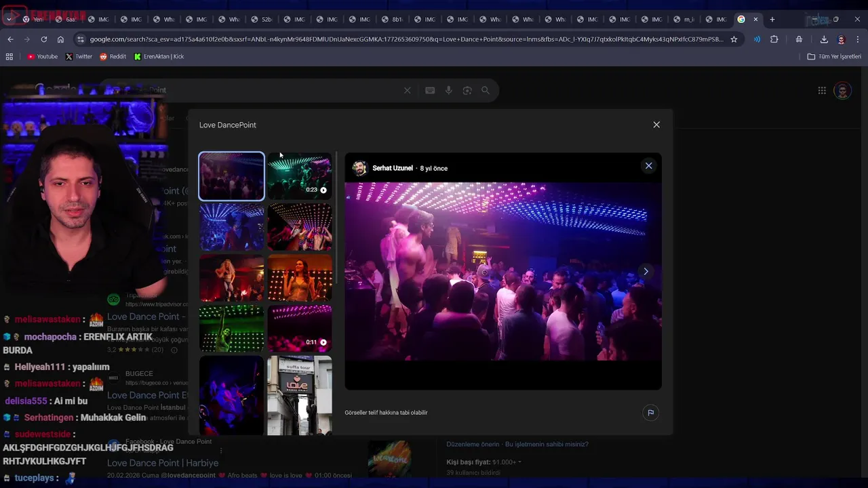868x488 pixels.
Task: Bookmark this page with the star icon
Action: click(x=734, y=39)
